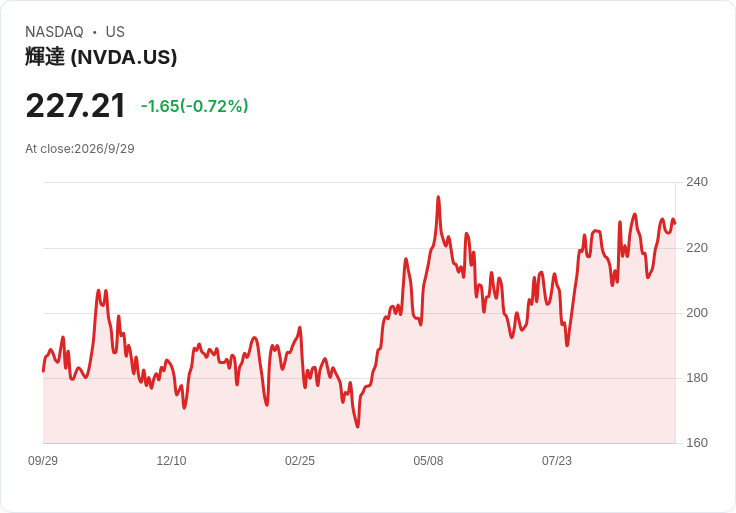The image size is (736, 513).
Task: Click the 220 y-axis price label
Action: tap(697, 248)
